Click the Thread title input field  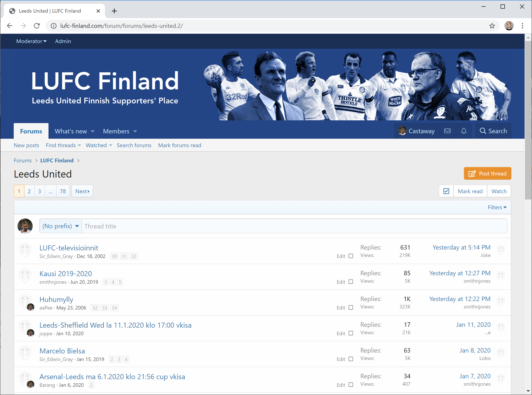pyautogui.click(x=294, y=226)
